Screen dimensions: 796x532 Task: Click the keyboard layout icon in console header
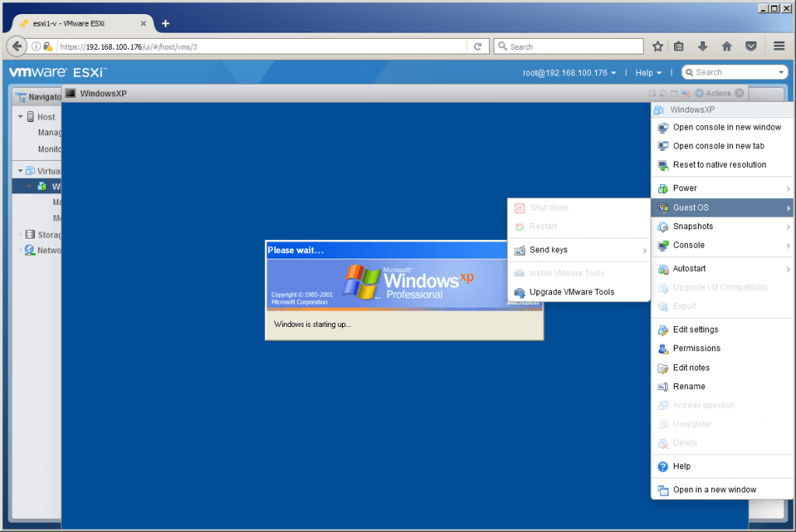(686, 94)
